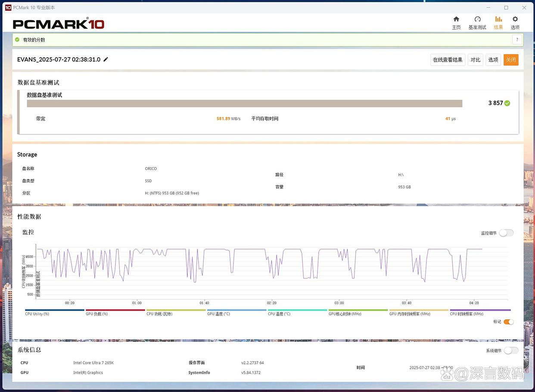The width and height of the screenshot is (535, 392).
Task: Click the question mark help icon
Action: point(517,40)
